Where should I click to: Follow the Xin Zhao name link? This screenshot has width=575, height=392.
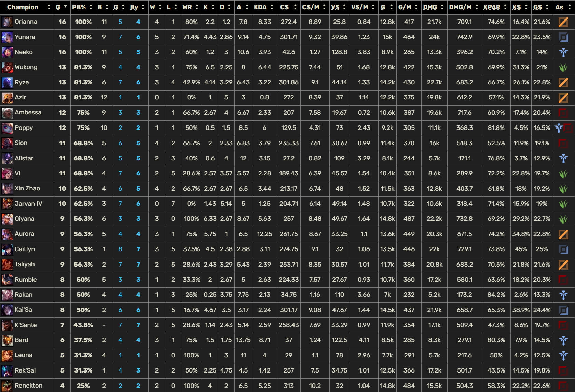coord(27,188)
